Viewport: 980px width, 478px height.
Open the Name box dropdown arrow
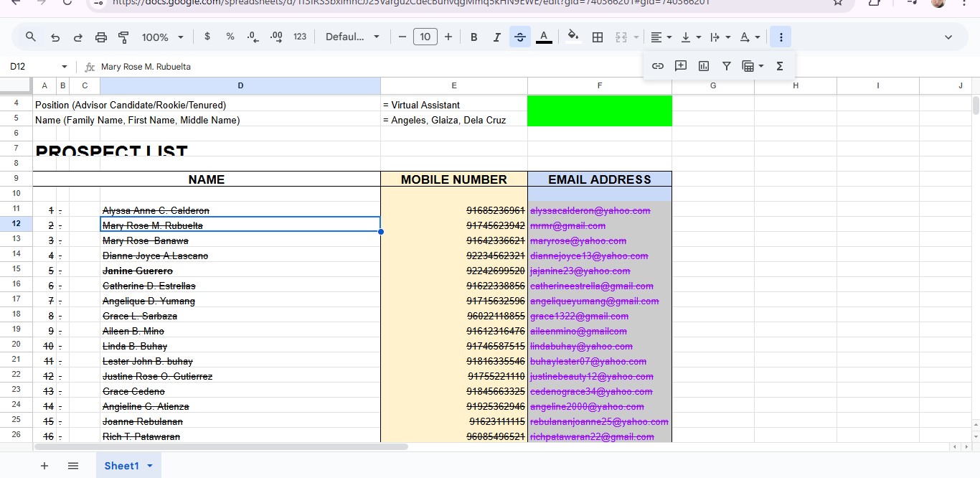pyautogui.click(x=64, y=67)
